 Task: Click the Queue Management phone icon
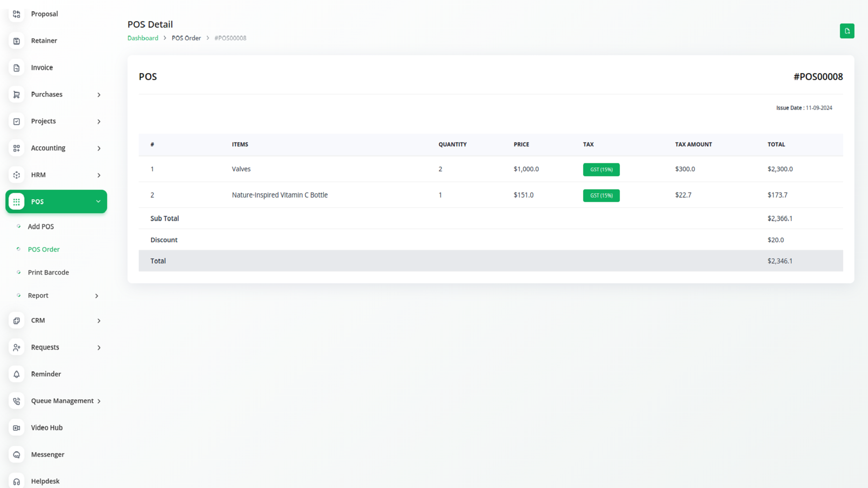point(17,401)
